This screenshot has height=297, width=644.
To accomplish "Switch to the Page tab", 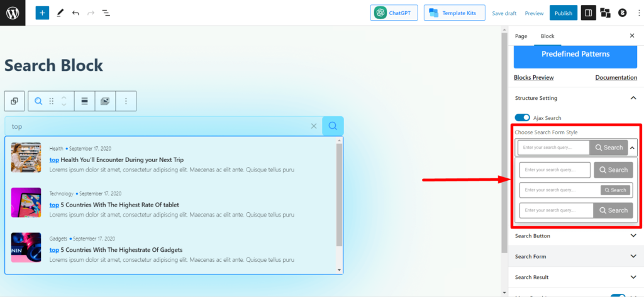I will coord(521,36).
